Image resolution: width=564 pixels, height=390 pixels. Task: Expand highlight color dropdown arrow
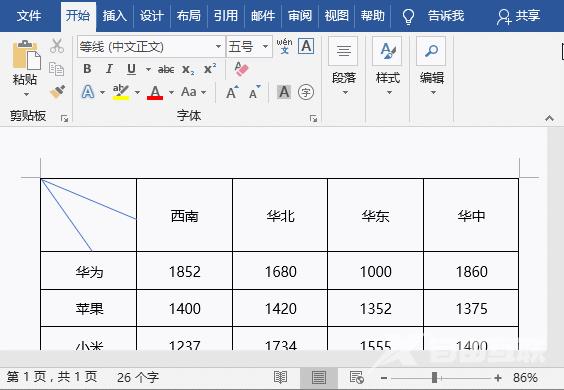(x=137, y=92)
